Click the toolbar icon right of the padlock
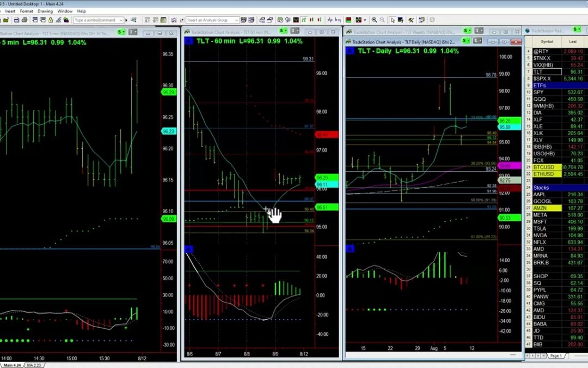 [x=58, y=20]
